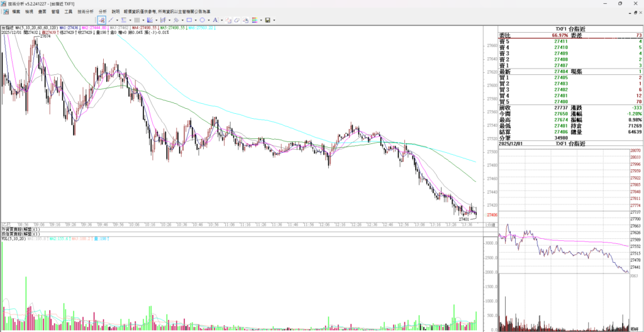Image resolution: width=644 pixels, height=332 pixels.
Task: Expand dropdown arrow beside rectangle tool
Action: [196, 20]
